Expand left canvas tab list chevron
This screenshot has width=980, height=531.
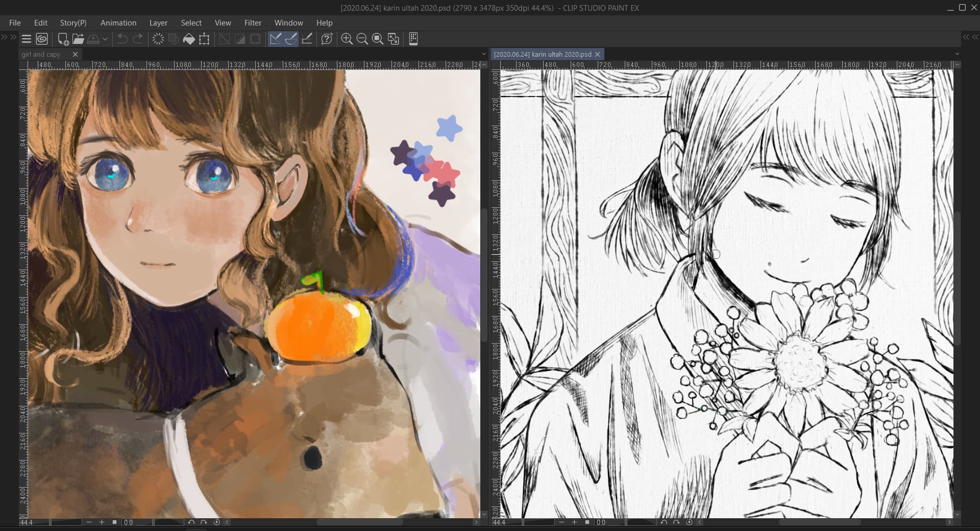click(x=484, y=54)
